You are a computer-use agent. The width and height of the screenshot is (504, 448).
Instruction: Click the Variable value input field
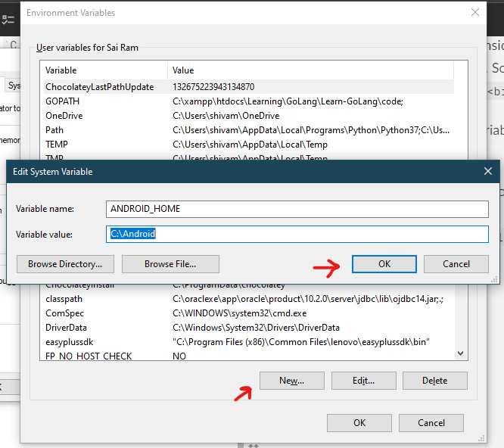pos(297,234)
